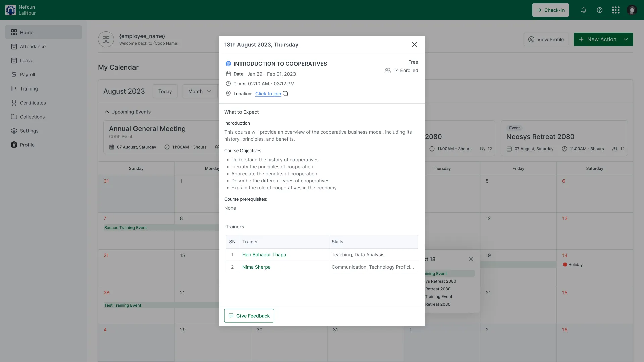The image size is (644, 362).
Task: Click the Certificates ribbon icon
Action: pos(14,103)
